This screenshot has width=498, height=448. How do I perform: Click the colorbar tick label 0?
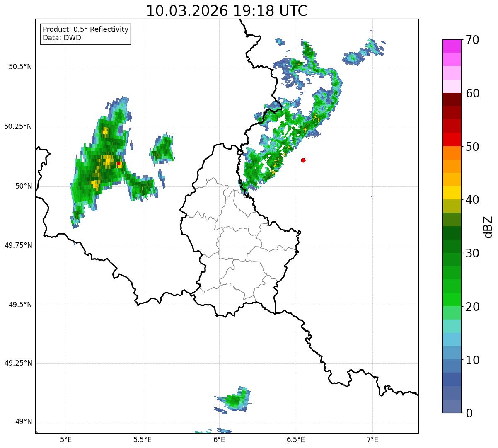click(469, 413)
